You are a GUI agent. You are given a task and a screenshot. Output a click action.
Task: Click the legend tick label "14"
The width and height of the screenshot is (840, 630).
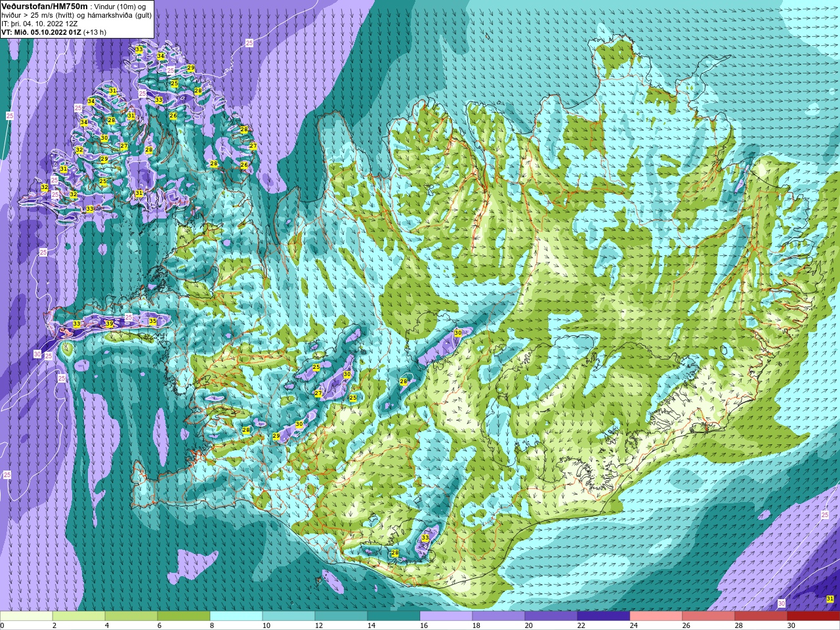click(x=371, y=625)
